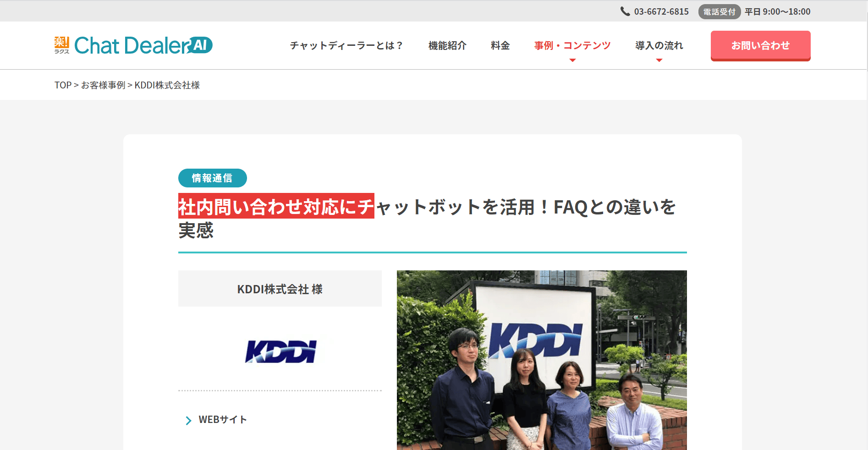Image resolution: width=868 pixels, height=450 pixels.
Task: Click the phone handset icon beside 03-6672-6815
Action: coord(625,11)
